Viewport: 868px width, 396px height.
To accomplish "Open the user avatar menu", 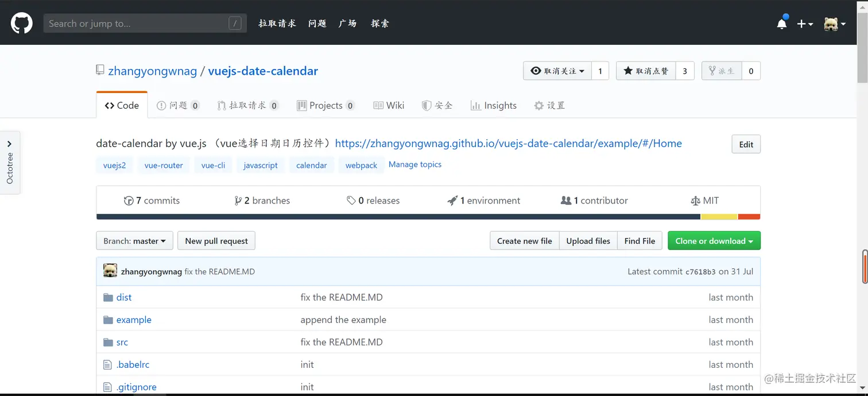I will click(x=835, y=24).
